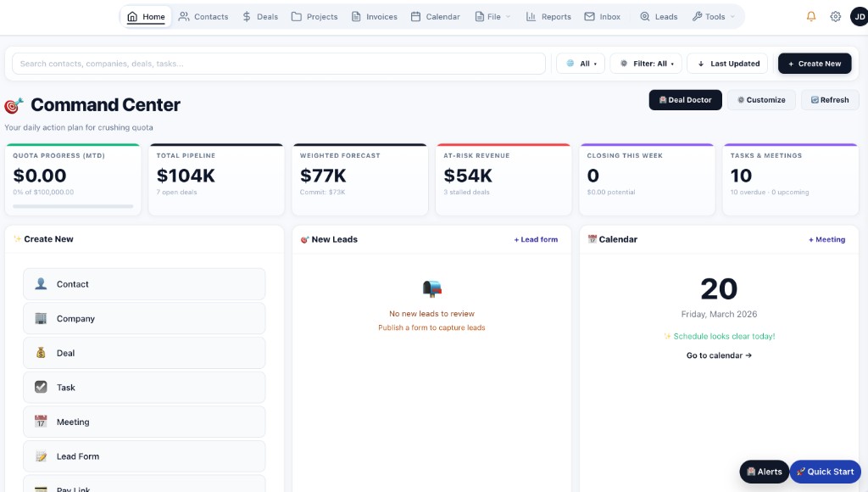Select the Pay Link icon

[x=41, y=488]
